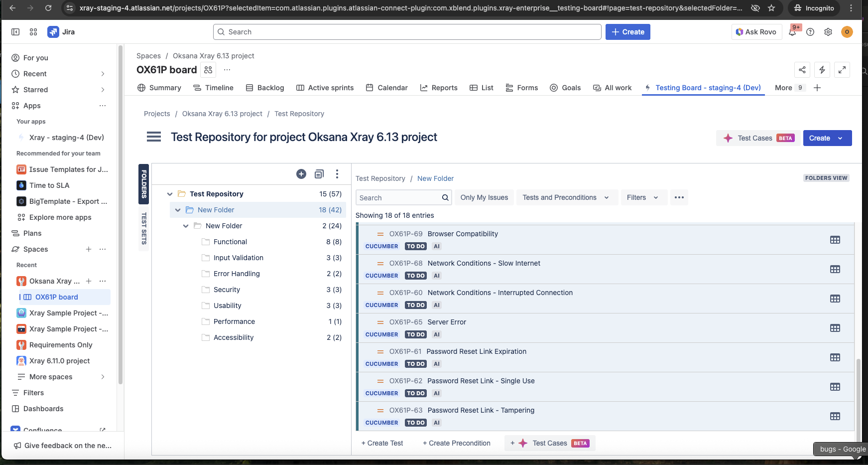
Task: Switch to the Backlog tab
Action: pyautogui.click(x=265, y=88)
